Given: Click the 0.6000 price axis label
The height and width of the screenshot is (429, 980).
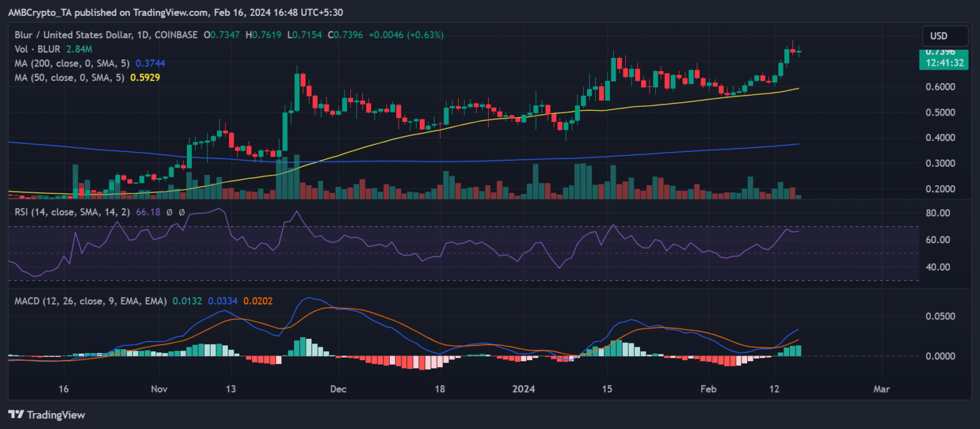Looking at the screenshot, I should coord(940,87).
